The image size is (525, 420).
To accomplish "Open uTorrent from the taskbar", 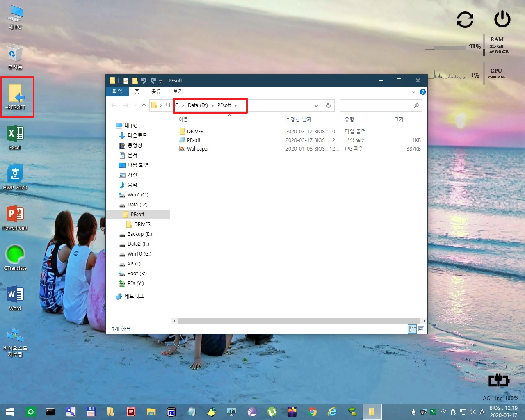I will click(x=272, y=412).
